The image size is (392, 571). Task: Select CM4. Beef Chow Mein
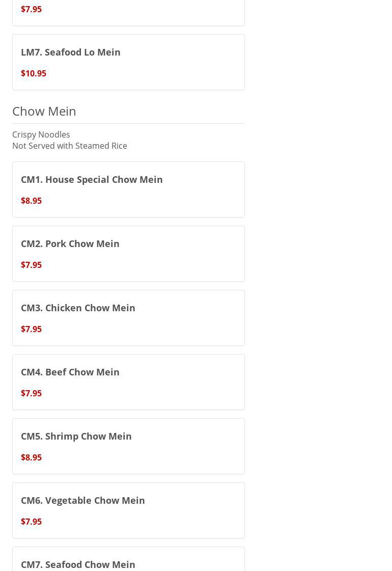[x=70, y=372]
